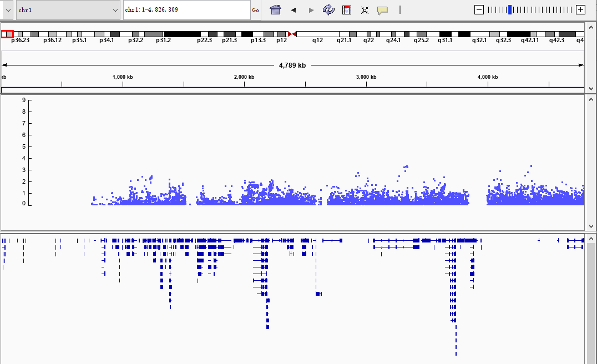Open the yellow popup behavior speech bubble
597x364 pixels.
[382, 11]
